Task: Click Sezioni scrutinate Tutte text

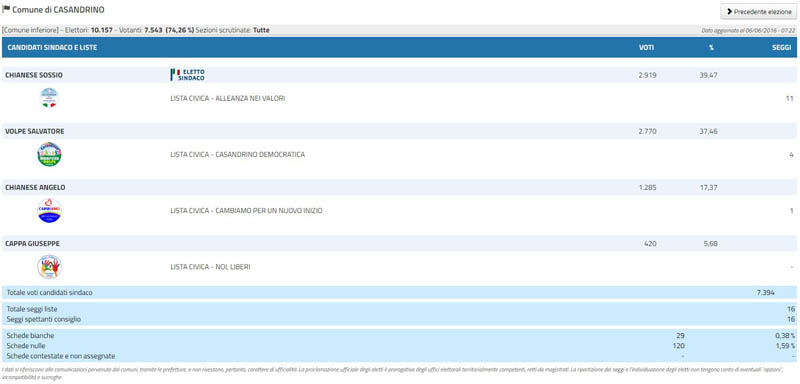Action: (x=232, y=30)
